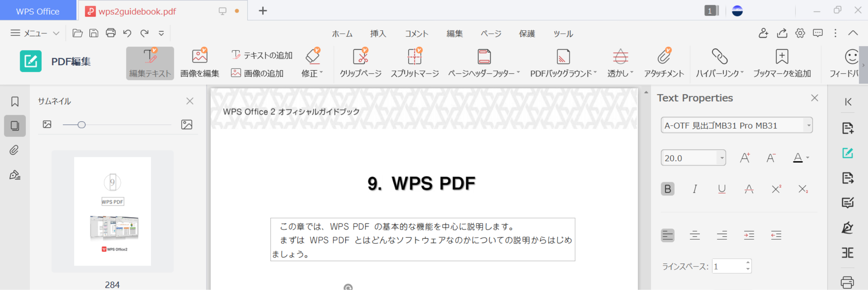Click the small thumbnail size icon
Viewport: 868px width, 290px height.
coord(47,124)
